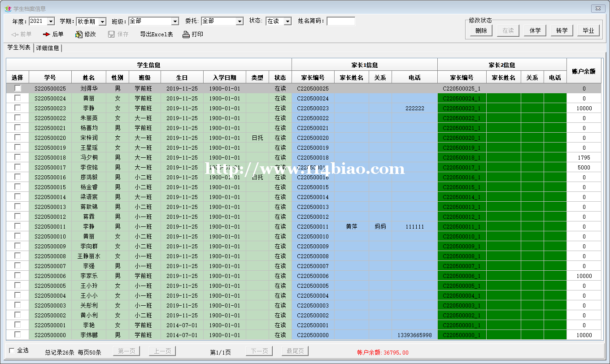Select checkbox for S220500022 朱丽英
The width and height of the screenshot is (610, 364).
17,117
